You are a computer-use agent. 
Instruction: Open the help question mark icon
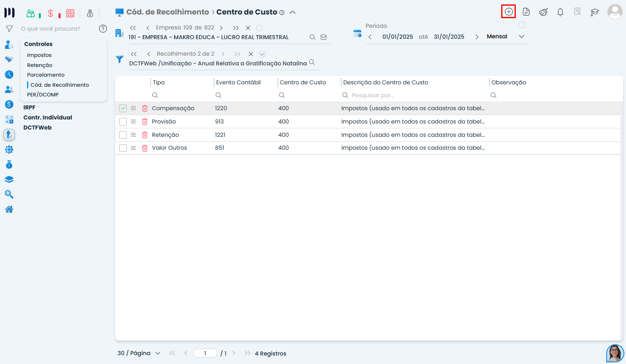103,29
